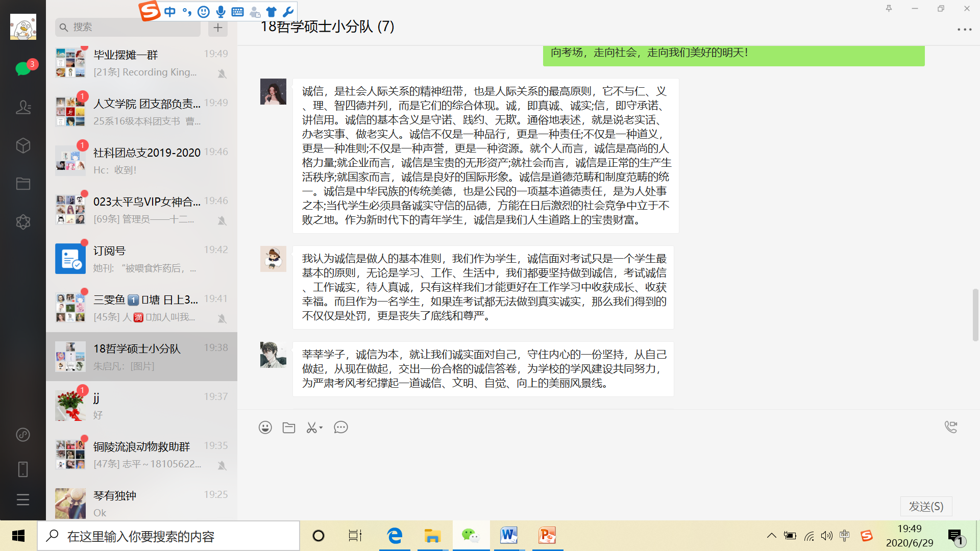
Task: Toggle Sogou punctuation mode
Action: point(187,12)
